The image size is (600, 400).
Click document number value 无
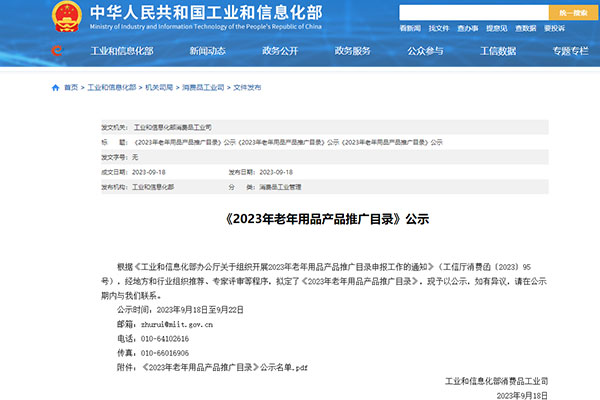135,157
